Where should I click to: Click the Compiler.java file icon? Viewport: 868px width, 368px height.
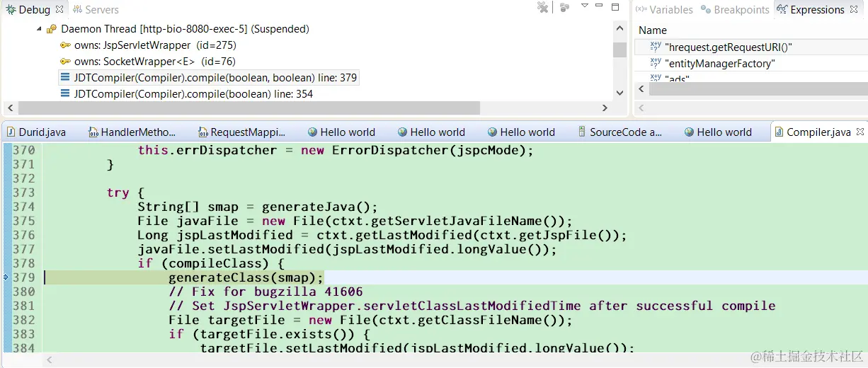click(x=780, y=132)
